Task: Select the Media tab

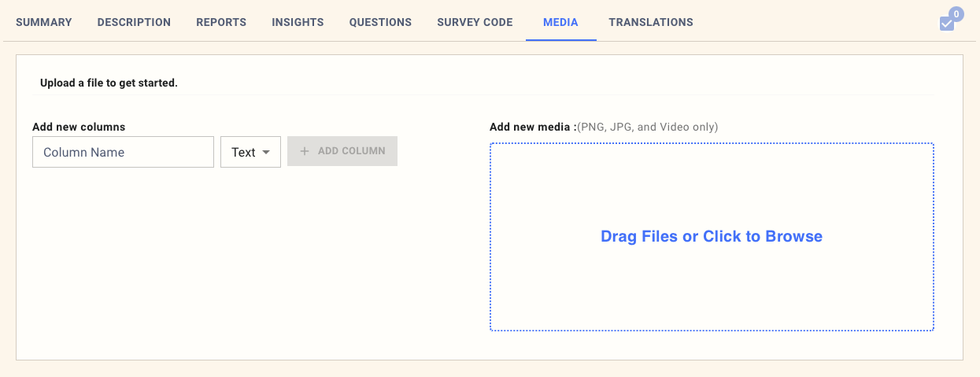Action: (560, 22)
